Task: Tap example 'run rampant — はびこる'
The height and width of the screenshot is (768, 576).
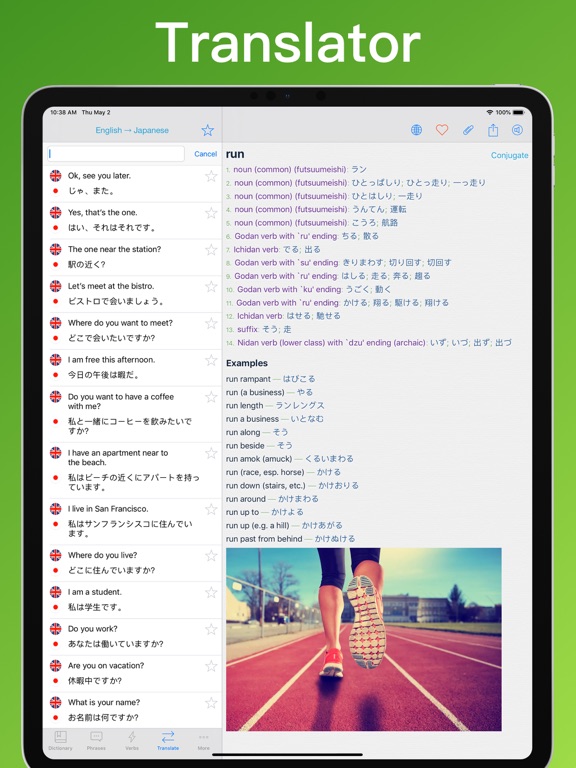Action: [270, 379]
